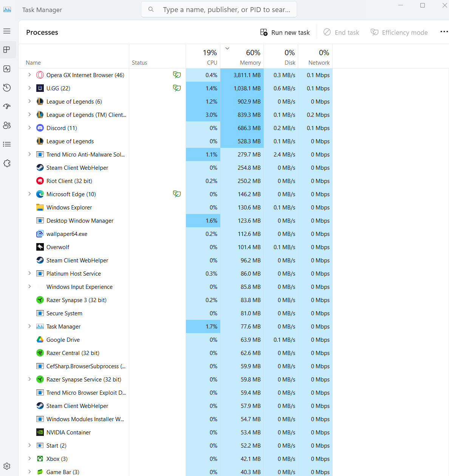
Task: Expand the Platinum Host Service group
Action: 29,273
